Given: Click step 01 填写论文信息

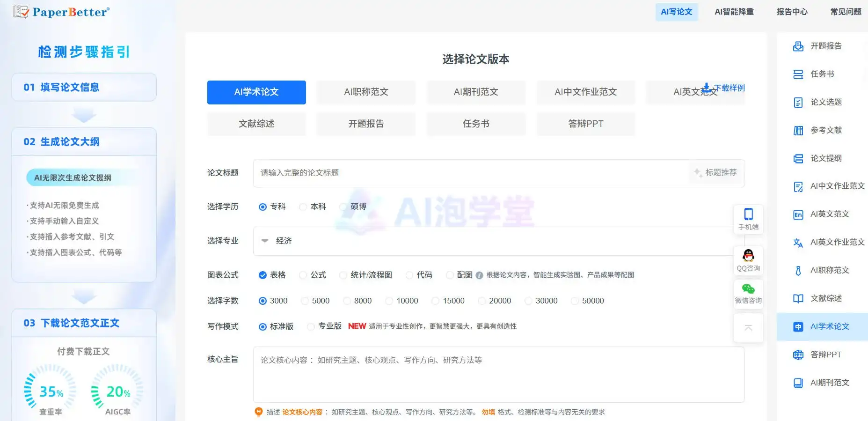Looking at the screenshot, I should pos(84,87).
